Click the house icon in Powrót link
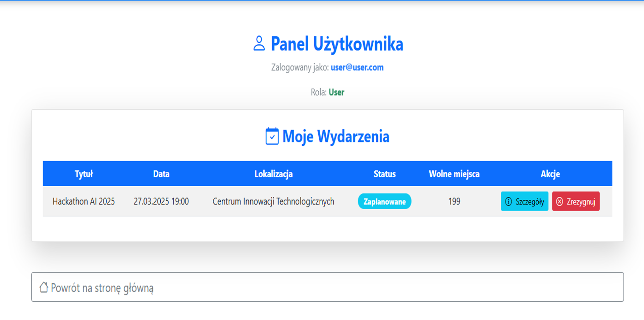The image size is (644, 320). (44, 287)
